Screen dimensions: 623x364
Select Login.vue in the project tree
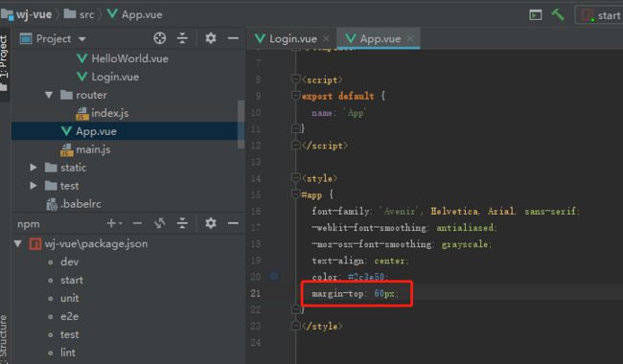[x=107, y=77]
